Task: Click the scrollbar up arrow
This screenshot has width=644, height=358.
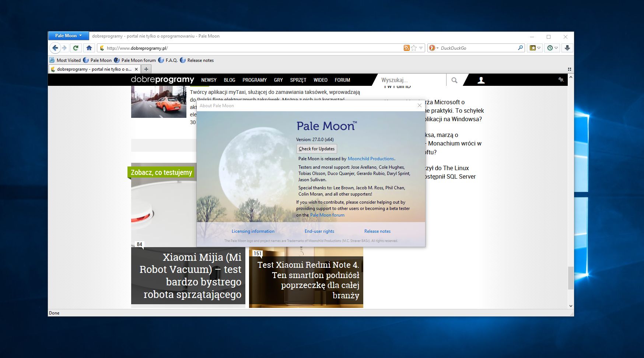Action: point(571,77)
